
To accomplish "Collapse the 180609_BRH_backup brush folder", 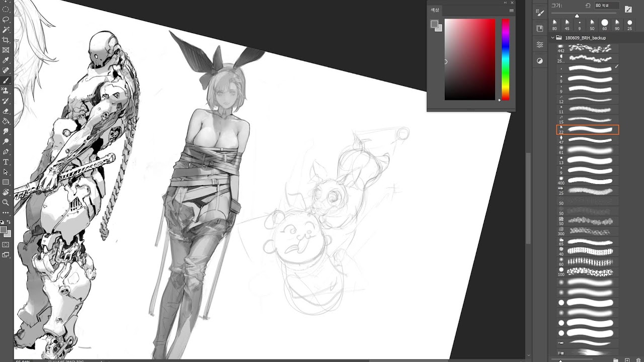I will 553,38.
